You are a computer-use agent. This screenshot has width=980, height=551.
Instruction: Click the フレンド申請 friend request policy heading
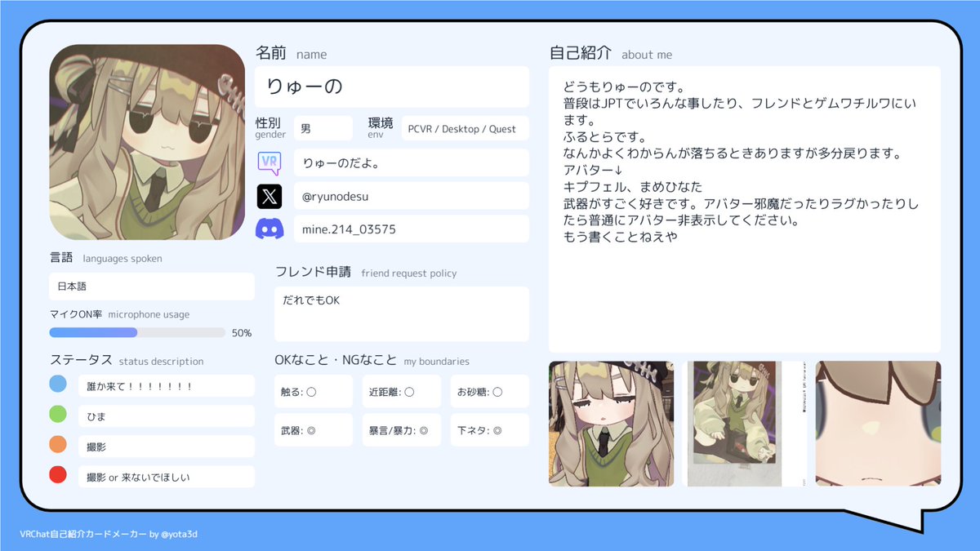click(366, 272)
